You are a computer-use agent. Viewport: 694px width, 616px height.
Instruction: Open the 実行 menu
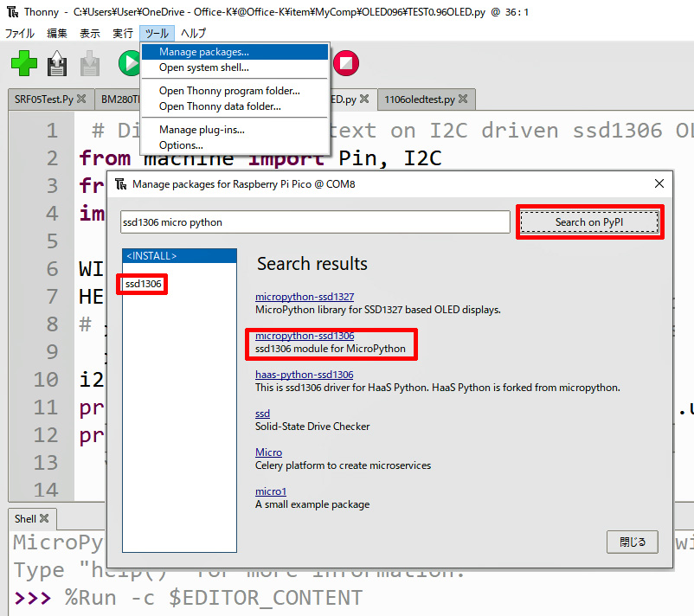[123, 33]
